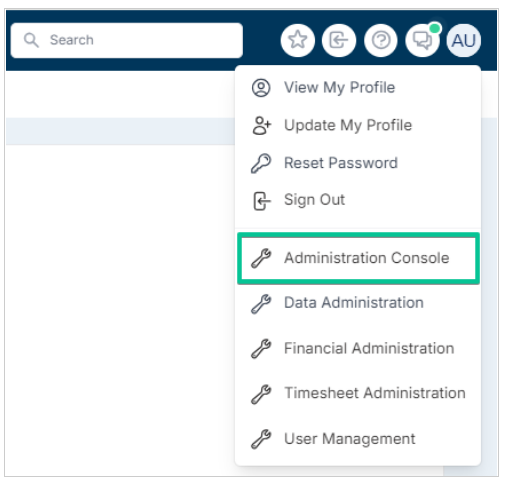The width and height of the screenshot is (510, 484).
Task: Click the favorites star icon
Action: pos(297,40)
